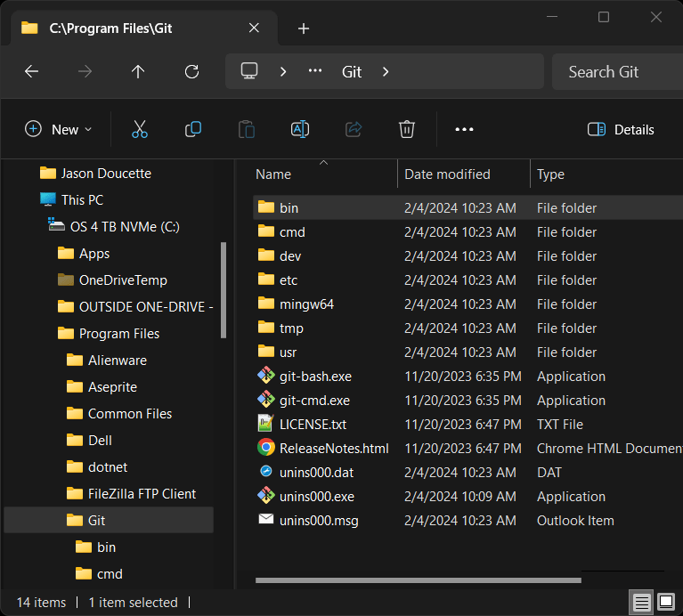Viewport: 683px width, 616px height.
Task: Click the '14 items' status bar text
Action: 41,603
